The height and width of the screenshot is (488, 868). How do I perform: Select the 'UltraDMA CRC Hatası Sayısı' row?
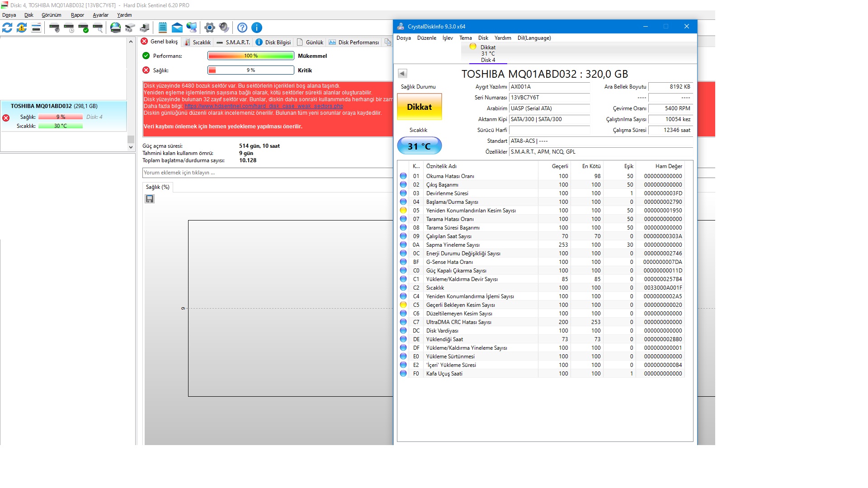click(x=542, y=322)
